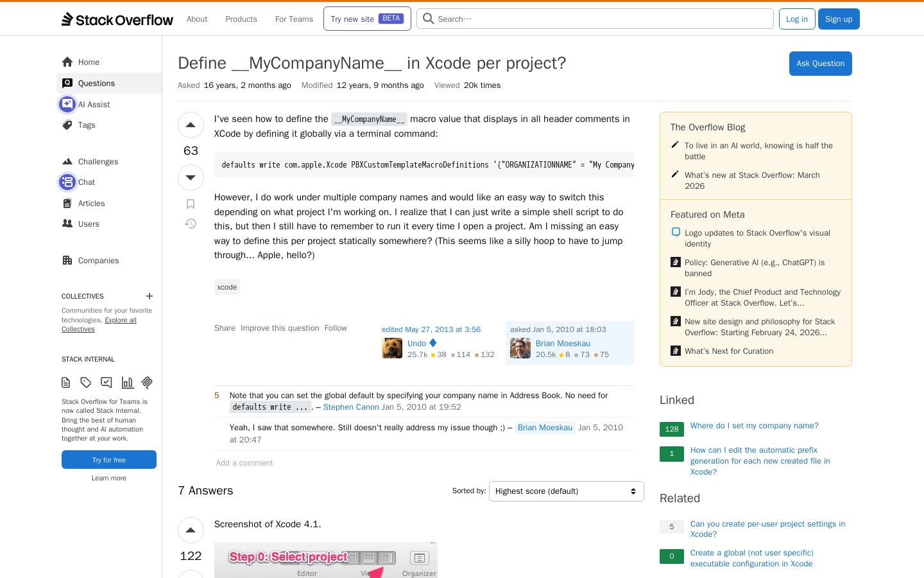Open 'To live in an AI world' blog post
Screen dimensions: 924x578
point(758,151)
